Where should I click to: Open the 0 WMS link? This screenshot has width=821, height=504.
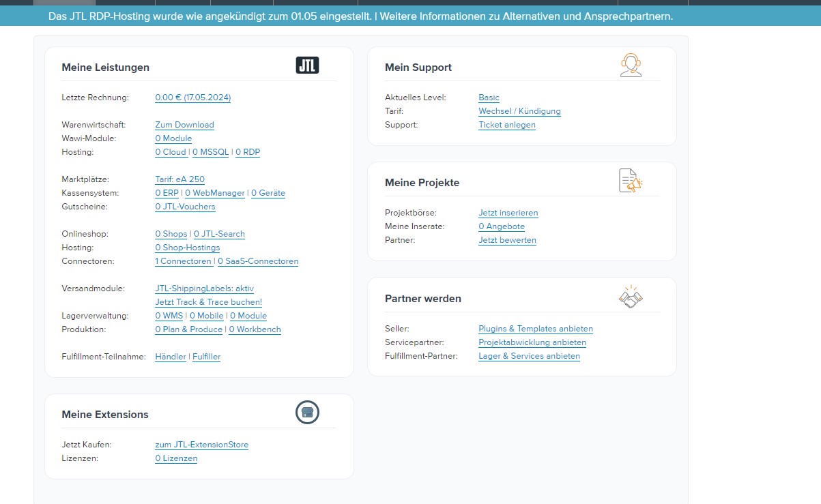[170, 316]
